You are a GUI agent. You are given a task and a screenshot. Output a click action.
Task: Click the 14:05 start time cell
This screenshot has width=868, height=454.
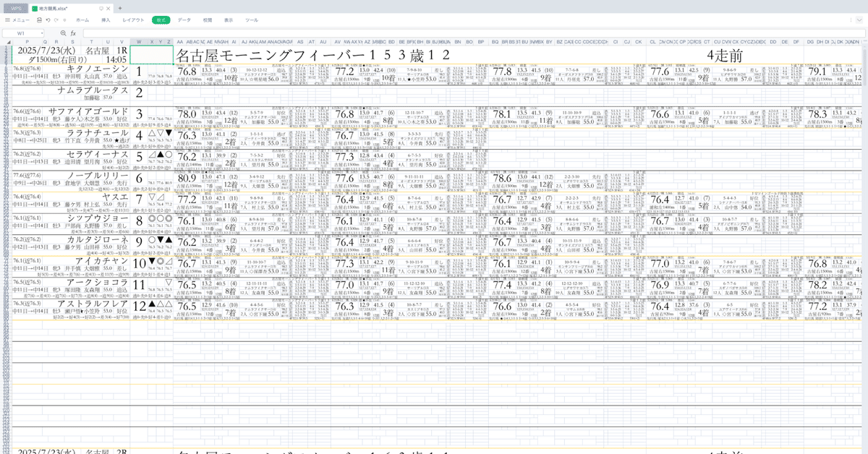click(116, 60)
